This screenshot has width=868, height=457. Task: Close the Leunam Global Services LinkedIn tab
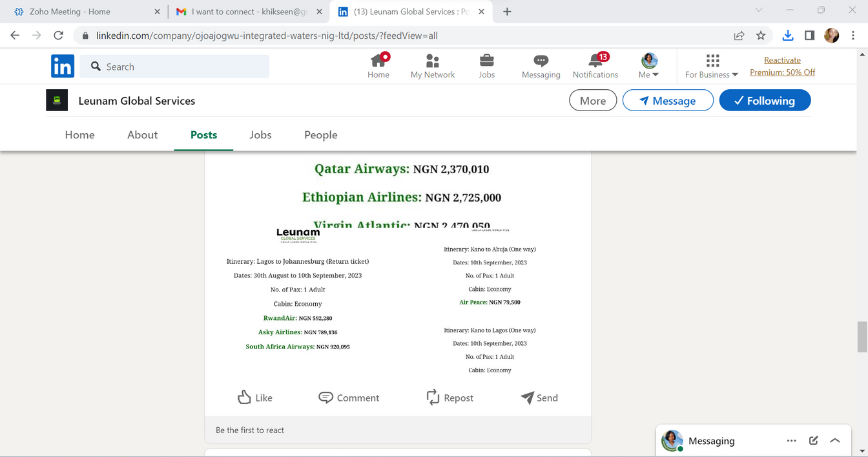pos(481,12)
